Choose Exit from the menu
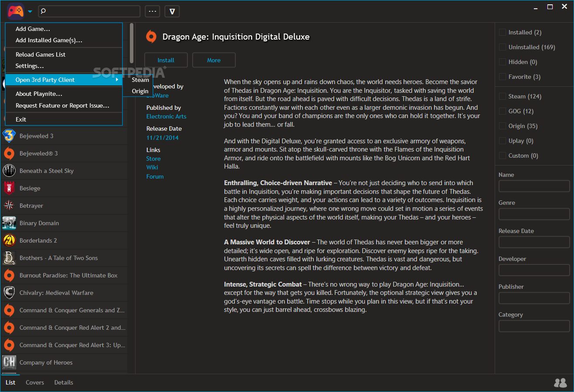The width and height of the screenshot is (574, 392). pos(64,119)
